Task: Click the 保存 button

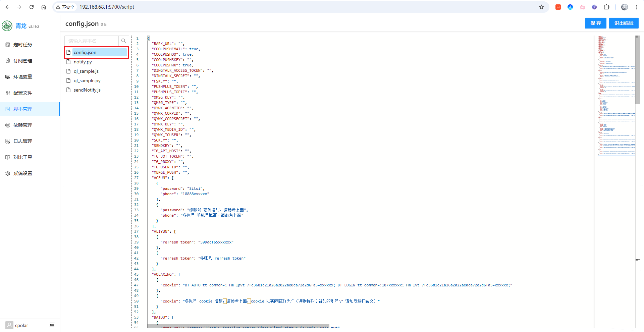Action: coord(595,23)
